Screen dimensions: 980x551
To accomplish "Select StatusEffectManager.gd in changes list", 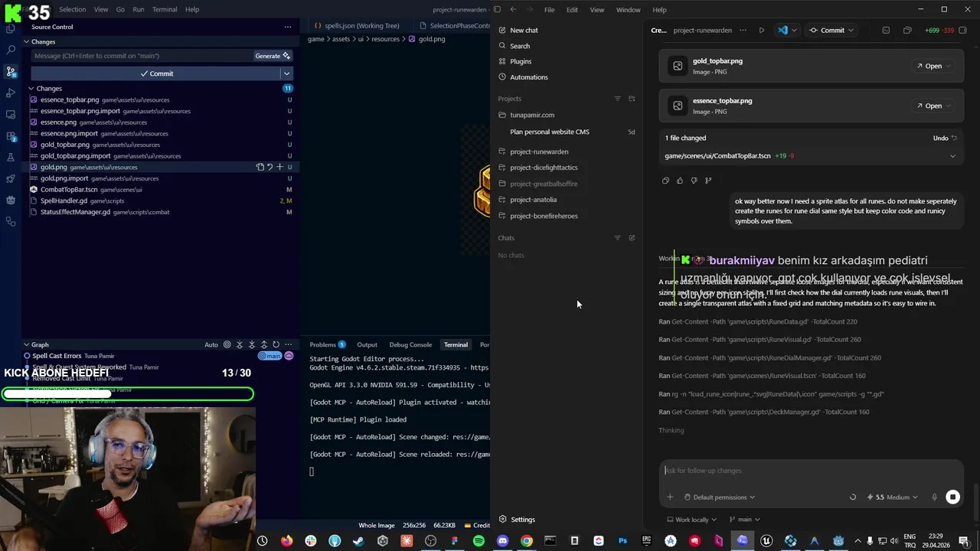I will (x=161, y=212).
